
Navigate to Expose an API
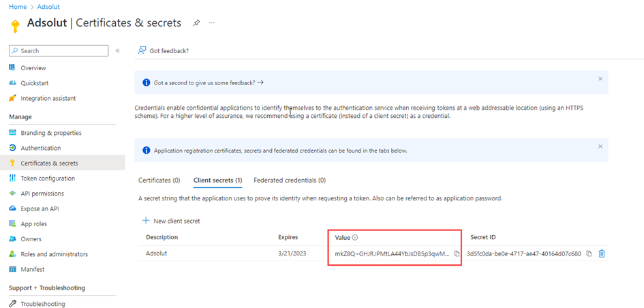point(40,209)
